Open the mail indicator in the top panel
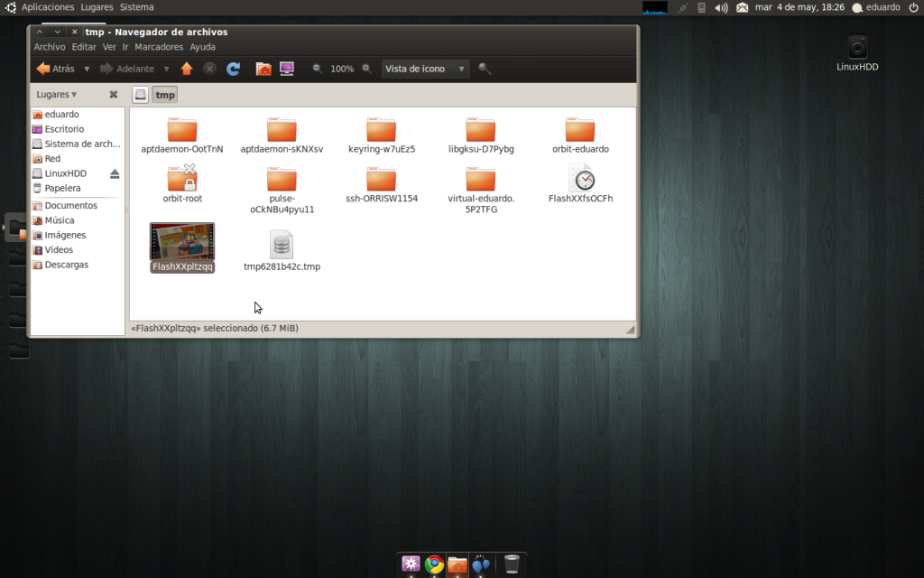The image size is (924, 578). point(742,7)
